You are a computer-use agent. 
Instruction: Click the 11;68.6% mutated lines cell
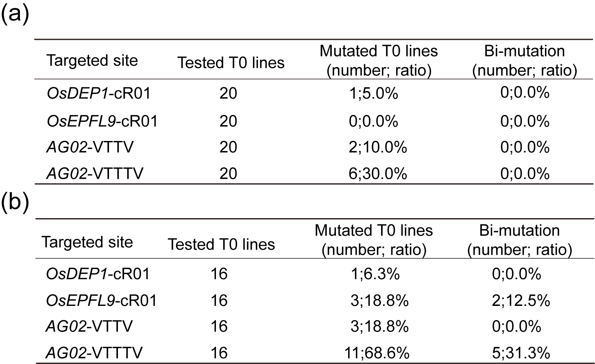point(379,353)
